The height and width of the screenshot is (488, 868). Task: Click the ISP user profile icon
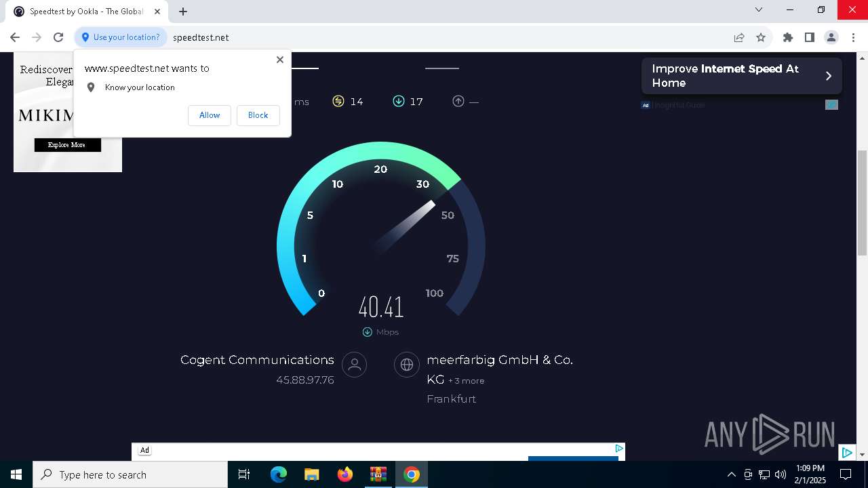pos(354,365)
